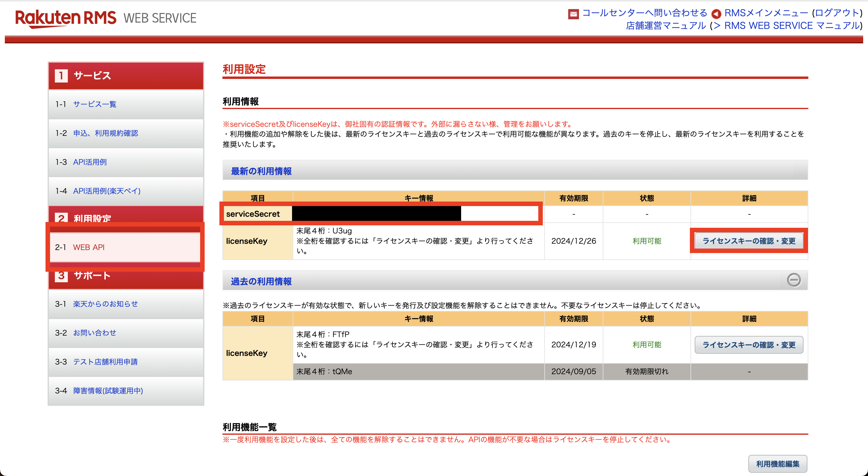The height and width of the screenshot is (476, 868).
Task: Click ライセンスキーの確認・変更 for key U3ug
Action: (x=748, y=241)
